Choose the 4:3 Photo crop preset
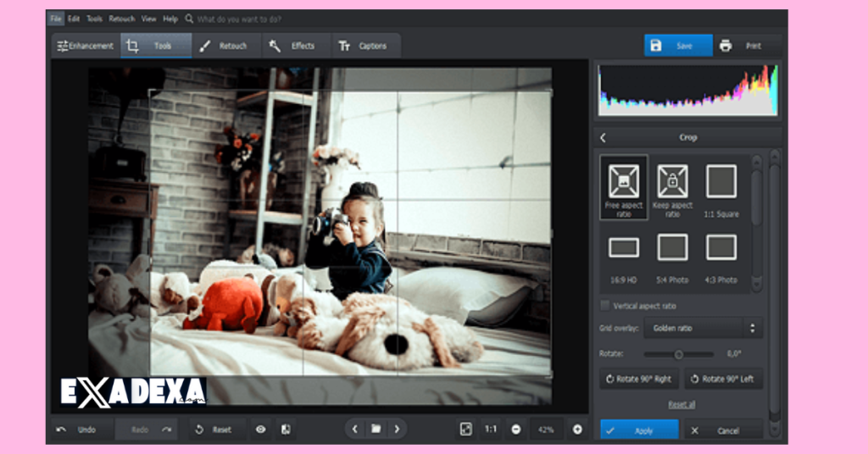 pos(721,259)
